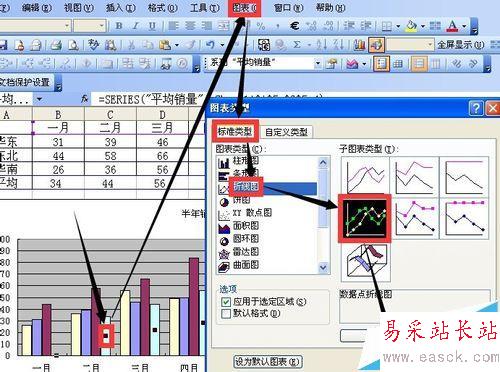Click the Euro currency style icon
The image size is (500, 372).
pyautogui.click(x=295, y=26)
